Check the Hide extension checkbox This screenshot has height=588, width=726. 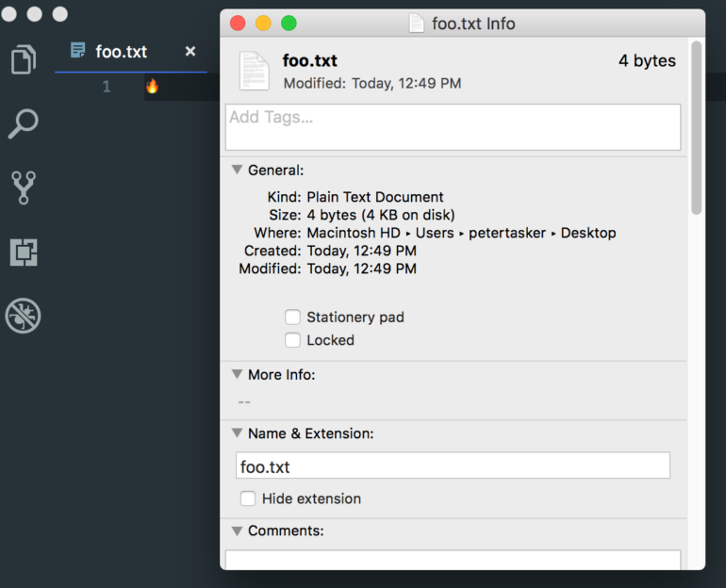point(248,498)
